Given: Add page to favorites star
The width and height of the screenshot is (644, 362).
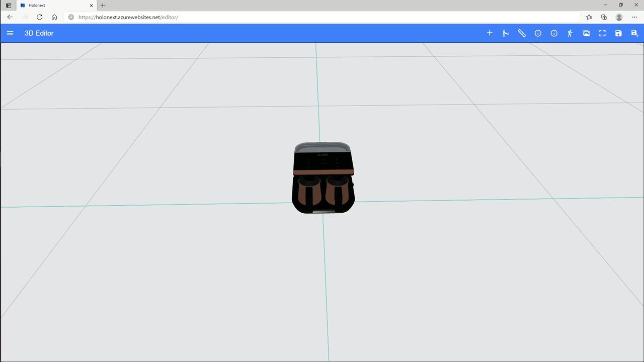Looking at the screenshot, I should pos(589,17).
